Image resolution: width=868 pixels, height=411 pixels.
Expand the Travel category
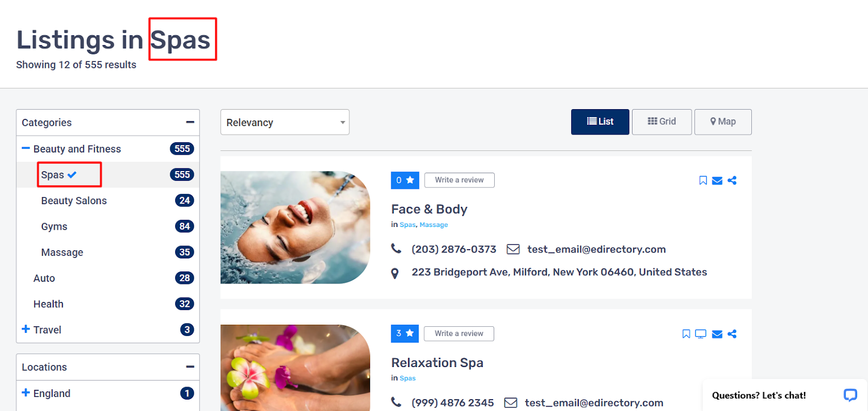pyautogui.click(x=25, y=329)
